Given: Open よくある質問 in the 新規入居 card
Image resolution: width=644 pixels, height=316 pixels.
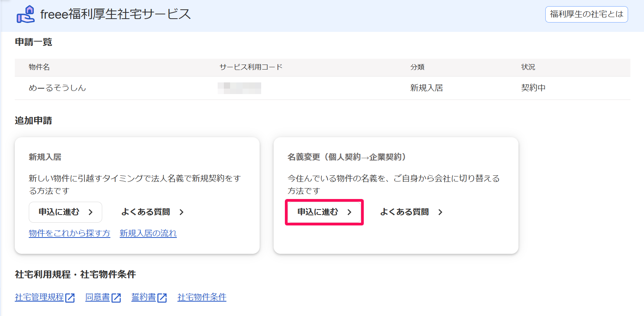Looking at the screenshot, I should 146,212.
